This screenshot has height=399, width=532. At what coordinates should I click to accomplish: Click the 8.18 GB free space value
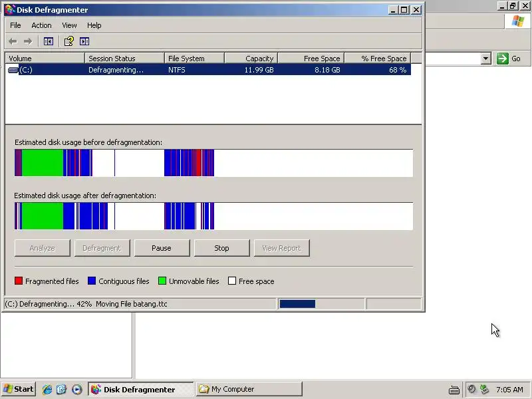327,70
